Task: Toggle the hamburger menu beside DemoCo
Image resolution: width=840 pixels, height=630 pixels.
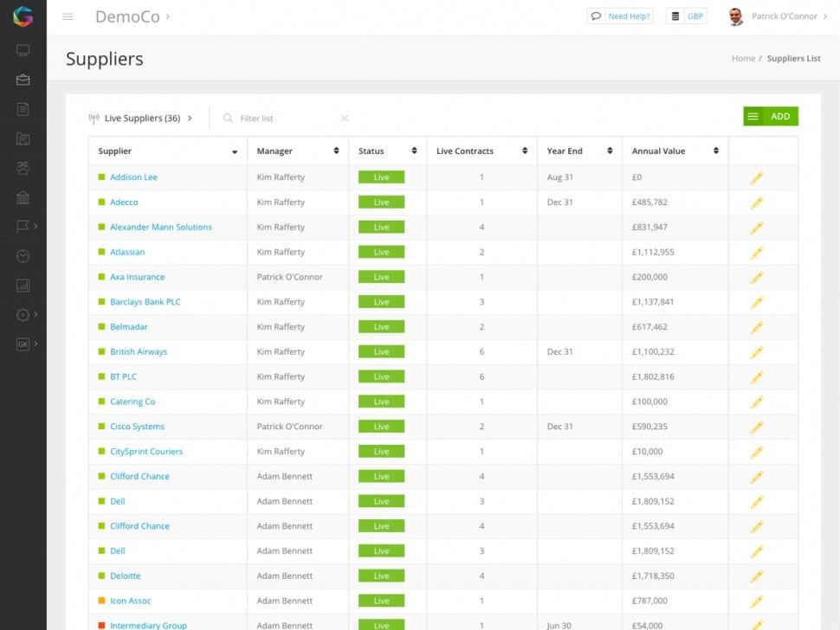Action: 68,16
